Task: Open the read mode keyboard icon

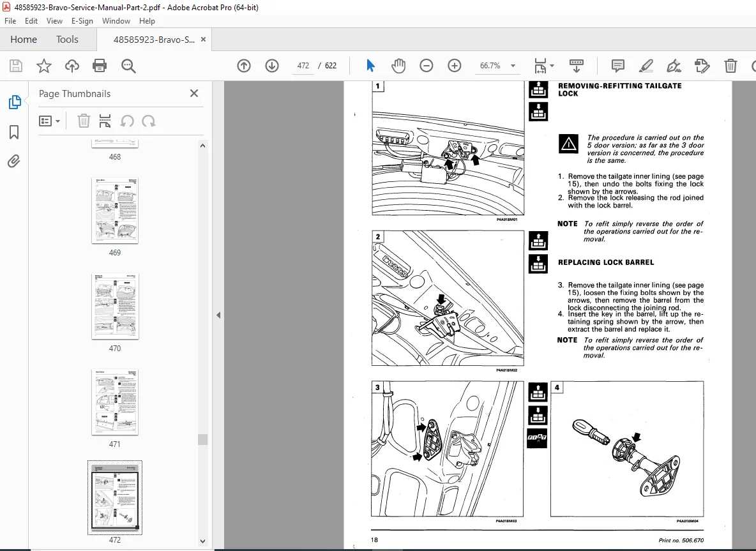Action: (577, 66)
